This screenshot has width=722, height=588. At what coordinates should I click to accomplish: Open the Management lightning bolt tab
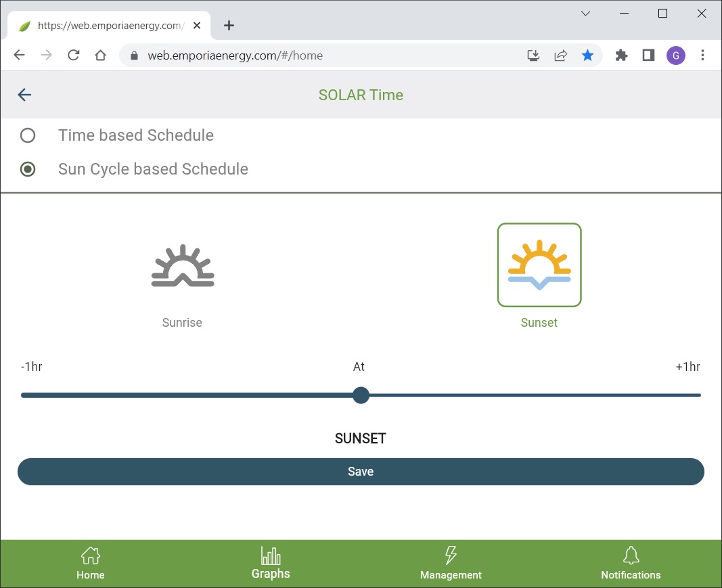451,564
